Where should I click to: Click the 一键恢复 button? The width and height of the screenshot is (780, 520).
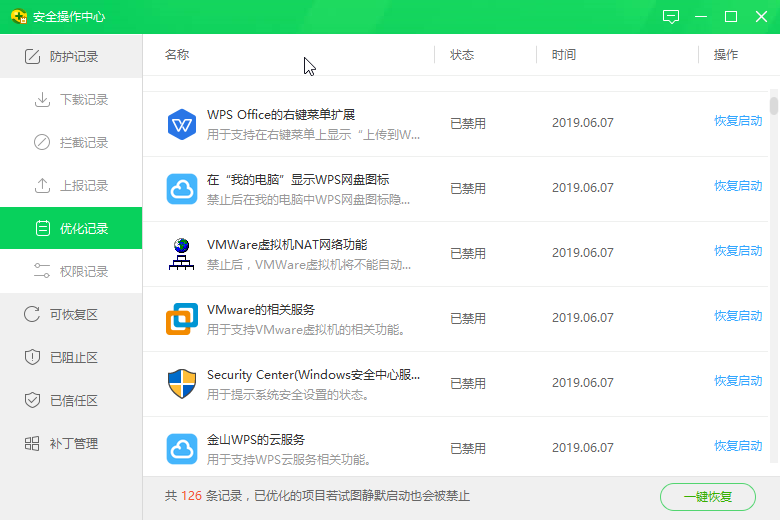click(707, 497)
